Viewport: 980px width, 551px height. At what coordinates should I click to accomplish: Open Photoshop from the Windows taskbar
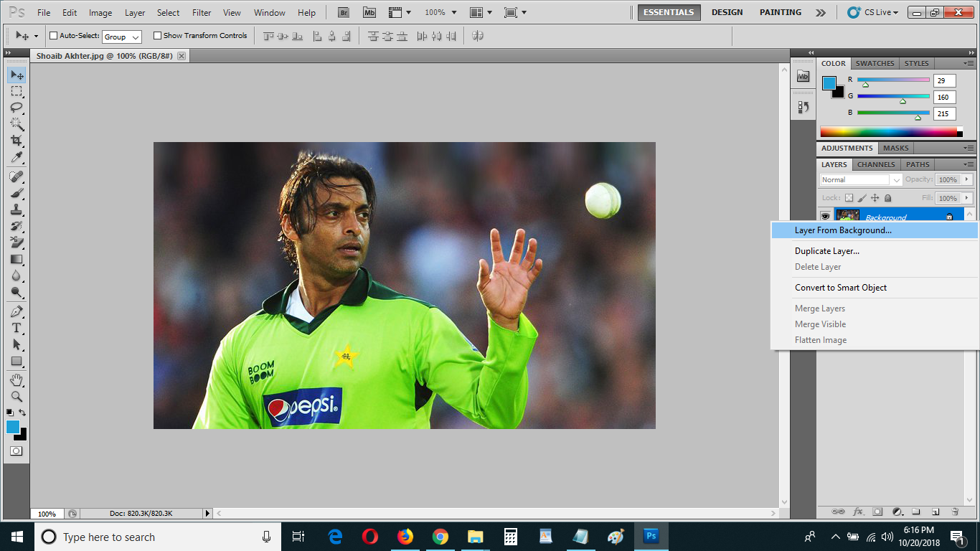(651, 537)
